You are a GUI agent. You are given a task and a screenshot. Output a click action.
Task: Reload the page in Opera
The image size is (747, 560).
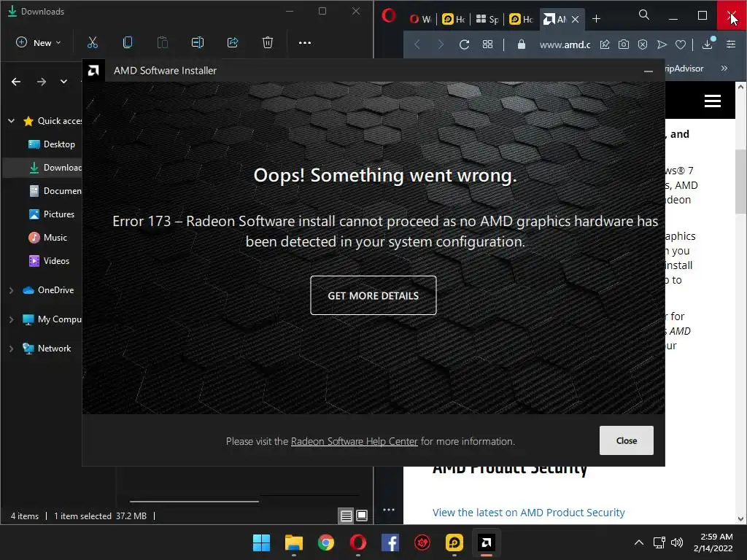(x=464, y=44)
